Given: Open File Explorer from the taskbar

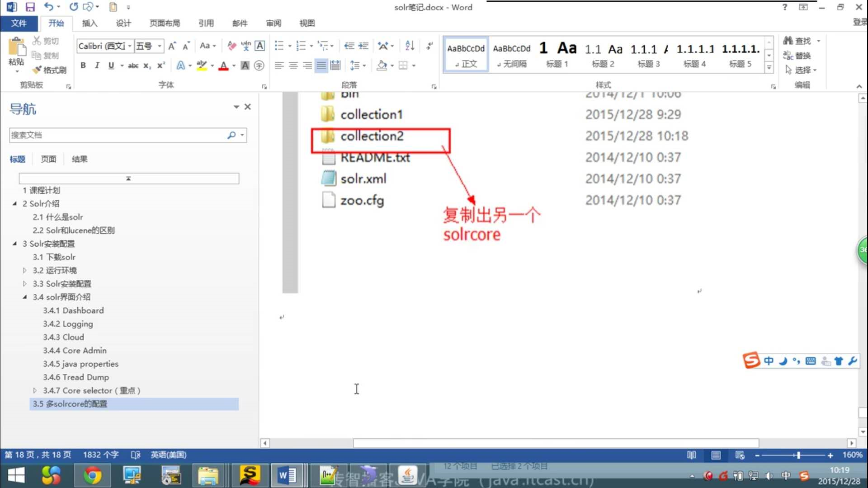Looking at the screenshot, I should [208, 476].
